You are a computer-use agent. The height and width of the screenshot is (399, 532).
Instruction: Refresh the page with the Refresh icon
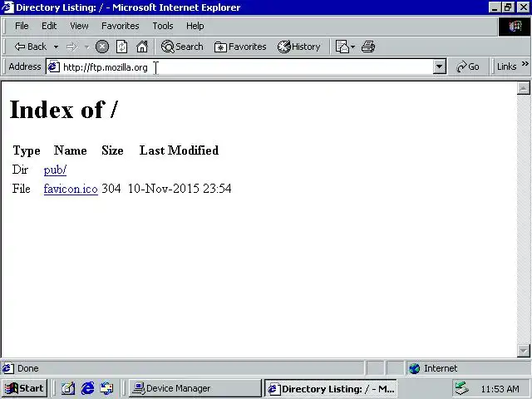[x=122, y=47]
